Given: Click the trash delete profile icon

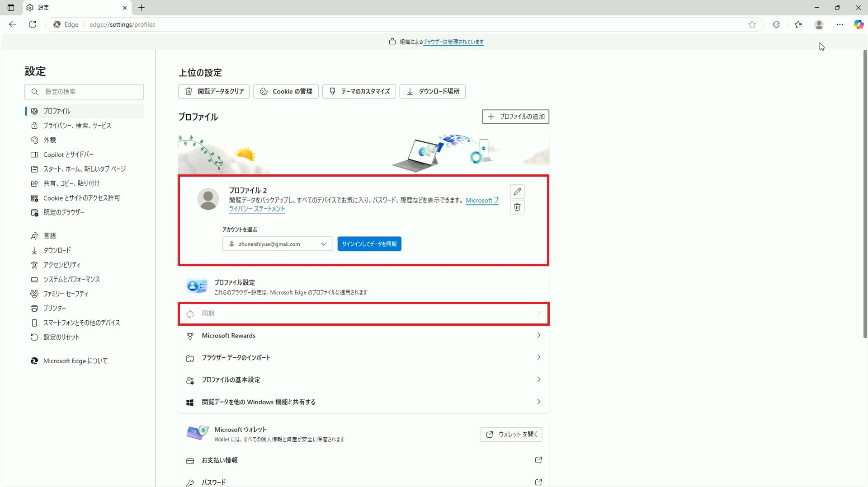Looking at the screenshot, I should [517, 207].
